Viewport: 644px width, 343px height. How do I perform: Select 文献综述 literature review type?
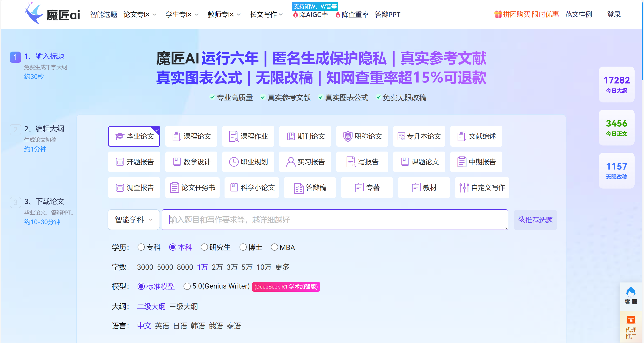tap(476, 136)
